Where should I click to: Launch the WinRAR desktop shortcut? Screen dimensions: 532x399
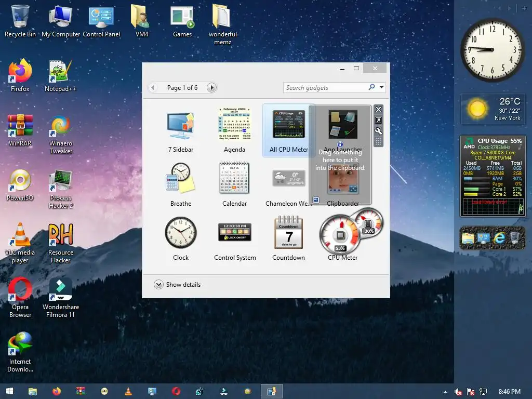(x=20, y=130)
